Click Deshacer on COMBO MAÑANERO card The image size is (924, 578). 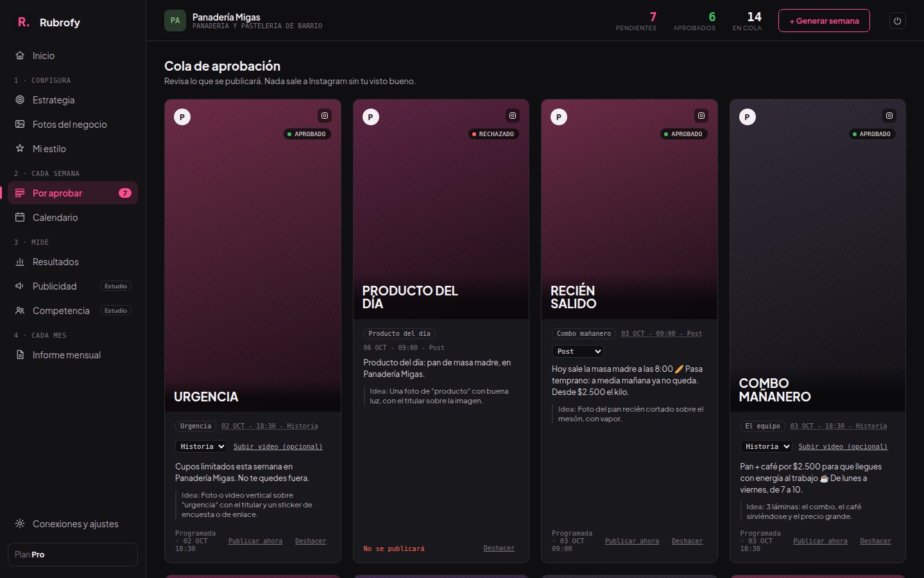click(875, 541)
